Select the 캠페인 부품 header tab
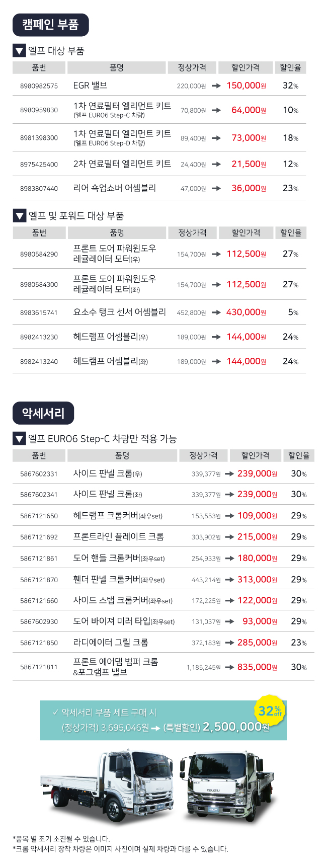The width and height of the screenshot is (327, 868). click(x=50, y=25)
